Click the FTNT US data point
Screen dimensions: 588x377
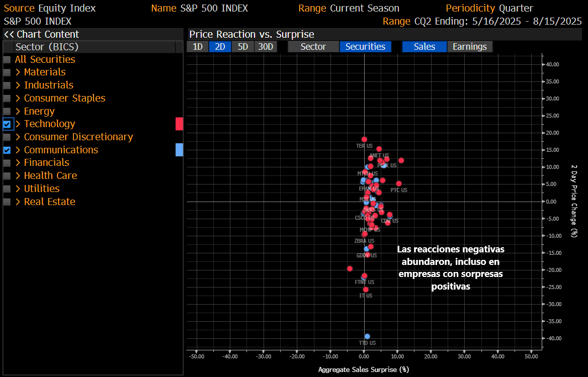coord(364,276)
